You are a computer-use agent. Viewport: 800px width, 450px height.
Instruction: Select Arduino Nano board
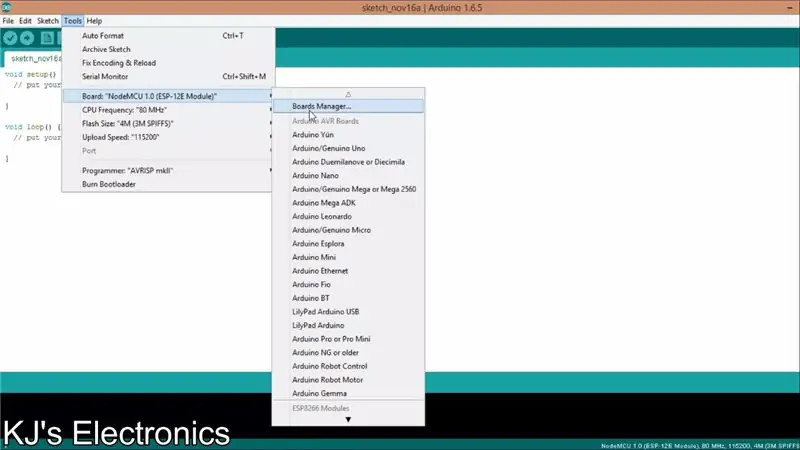pos(348,176)
